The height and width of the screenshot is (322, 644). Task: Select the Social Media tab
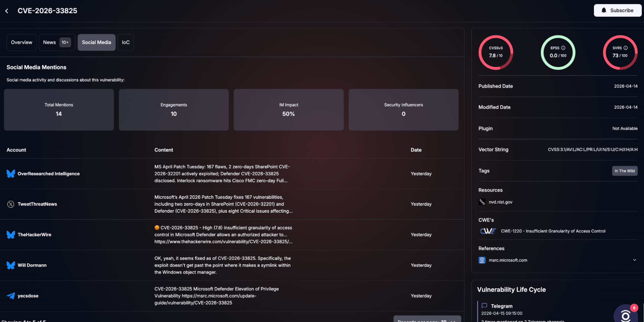click(x=96, y=43)
